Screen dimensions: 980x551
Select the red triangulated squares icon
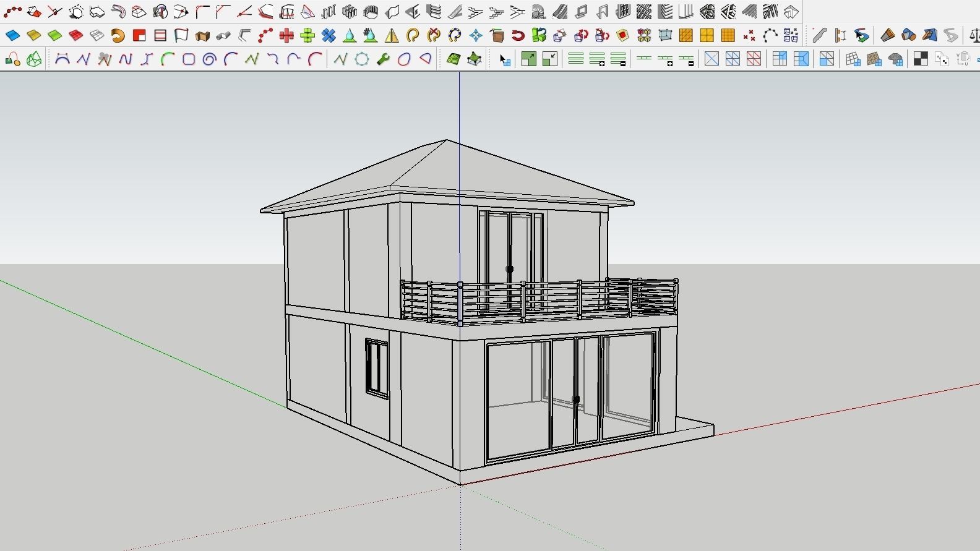click(754, 59)
